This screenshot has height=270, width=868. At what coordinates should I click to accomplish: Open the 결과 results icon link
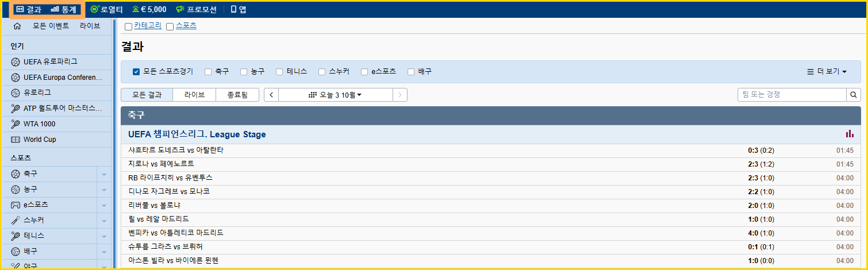(x=20, y=9)
